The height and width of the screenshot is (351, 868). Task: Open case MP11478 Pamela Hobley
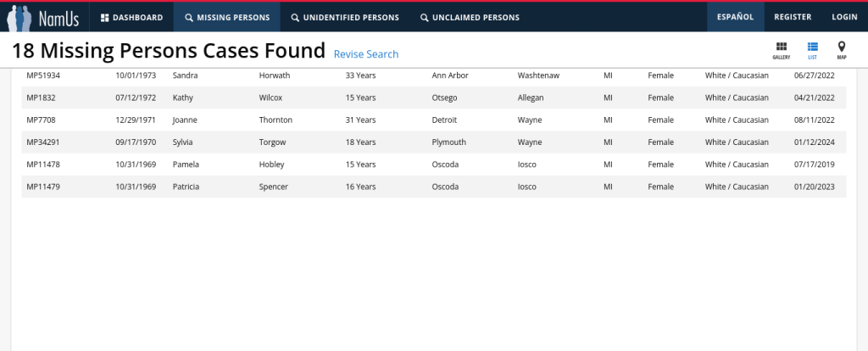click(x=42, y=164)
